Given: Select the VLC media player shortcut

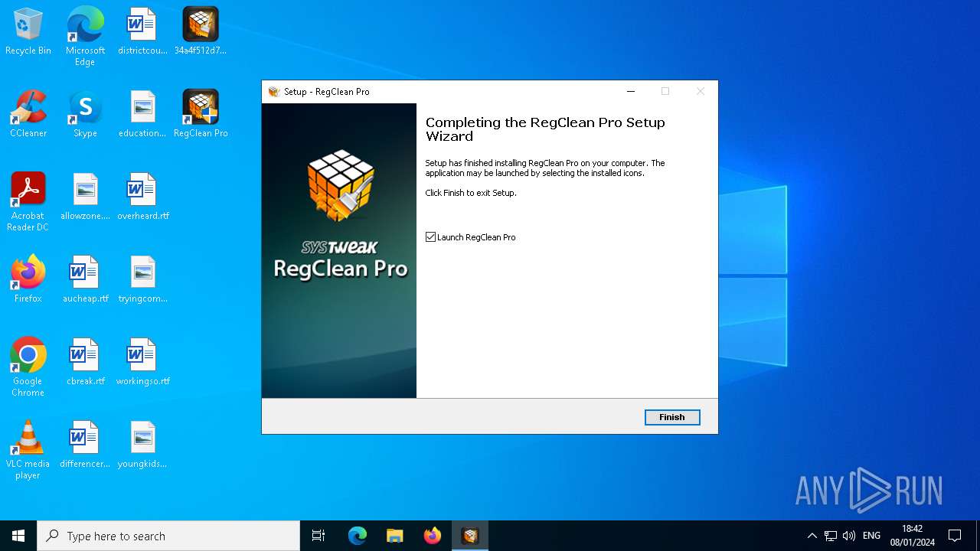Looking at the screenshot, I should pyautogui.click(x=28, y=450).
